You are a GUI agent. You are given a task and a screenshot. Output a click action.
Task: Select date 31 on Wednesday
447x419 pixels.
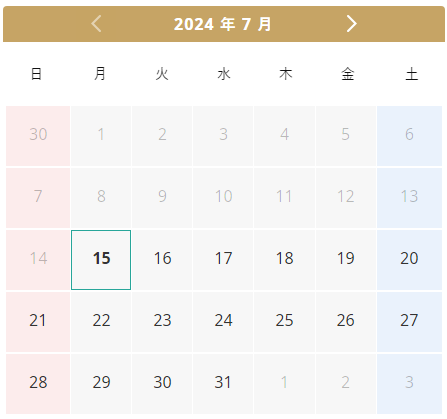[223, 384]
